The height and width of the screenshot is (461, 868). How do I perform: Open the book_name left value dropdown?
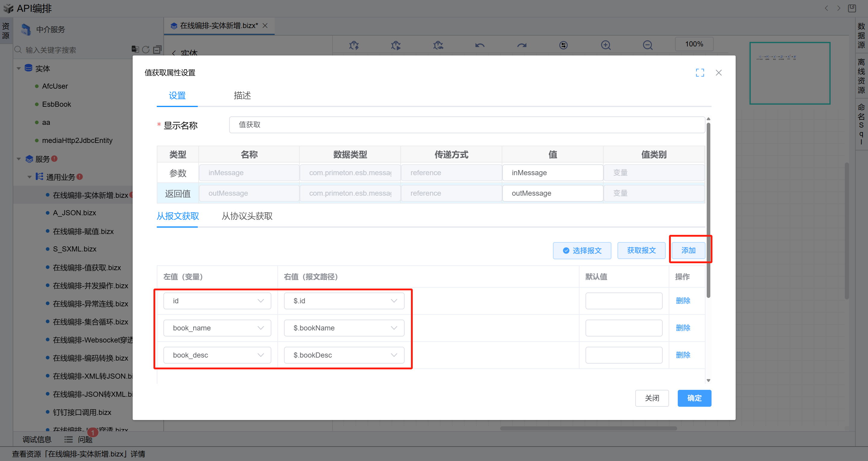[x=217, y=328]
